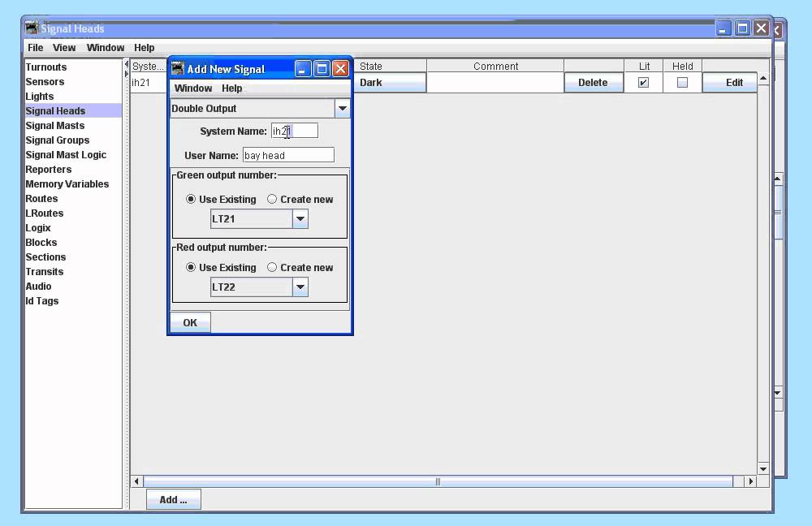Screen dimensions: 812x526
Task: Click the Held column header
Action: 683,67
